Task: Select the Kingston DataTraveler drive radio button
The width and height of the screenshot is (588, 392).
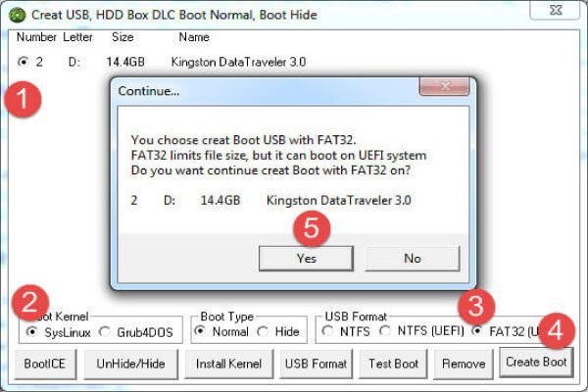Action: [x=24, y=62]
